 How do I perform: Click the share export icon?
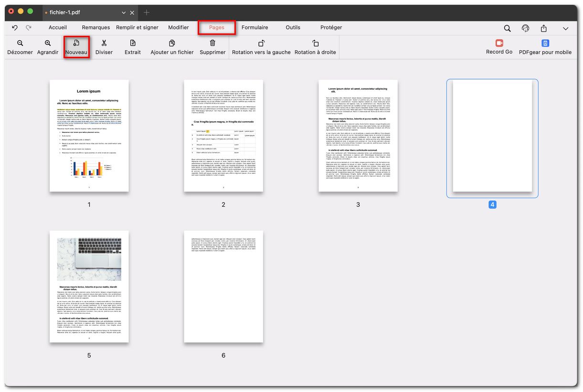click(x=543, y=28)
